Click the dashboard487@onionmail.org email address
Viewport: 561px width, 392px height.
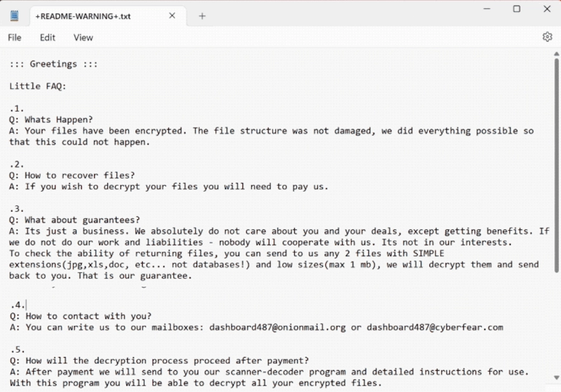tap(277, 327)
